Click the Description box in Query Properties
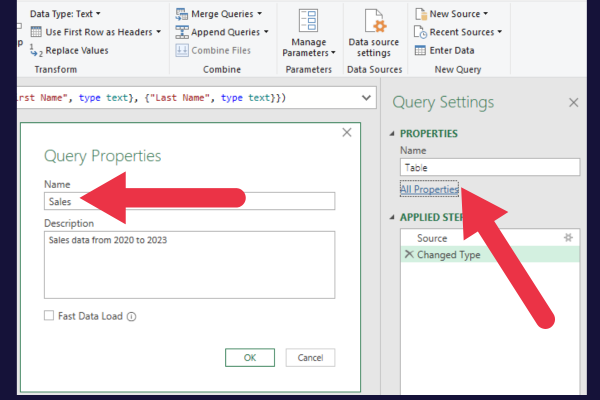The height and width of the screenshot is (400, 600). 189,264
